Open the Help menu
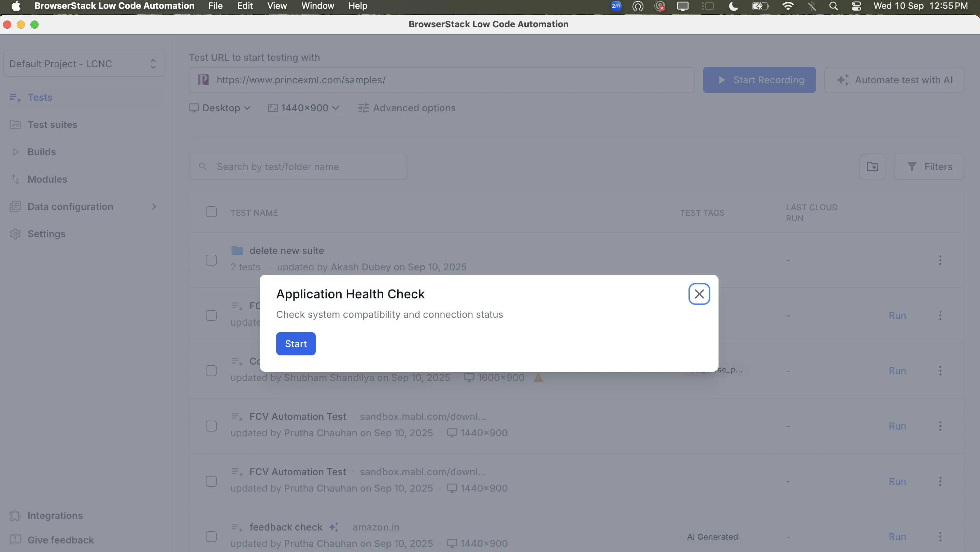980x552 pixels. [x=358, y=6]
